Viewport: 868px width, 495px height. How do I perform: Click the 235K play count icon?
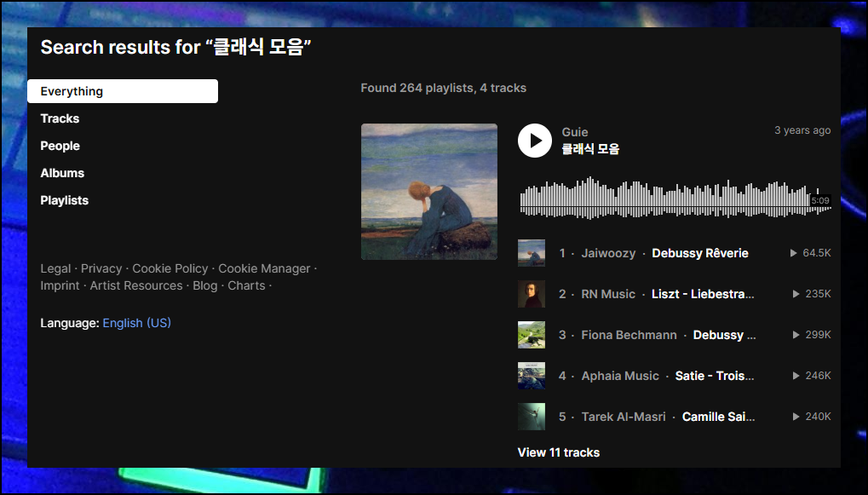(796, 294)
